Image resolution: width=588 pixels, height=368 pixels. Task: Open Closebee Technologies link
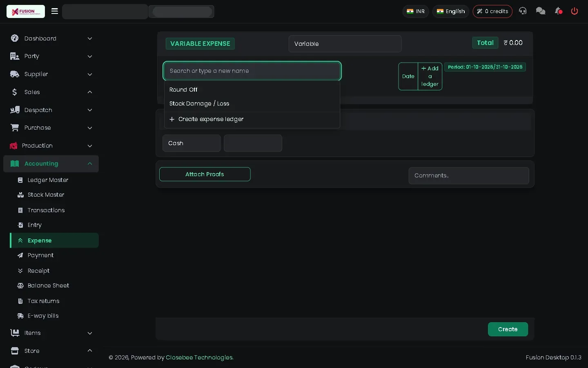[x=200, y=357]
